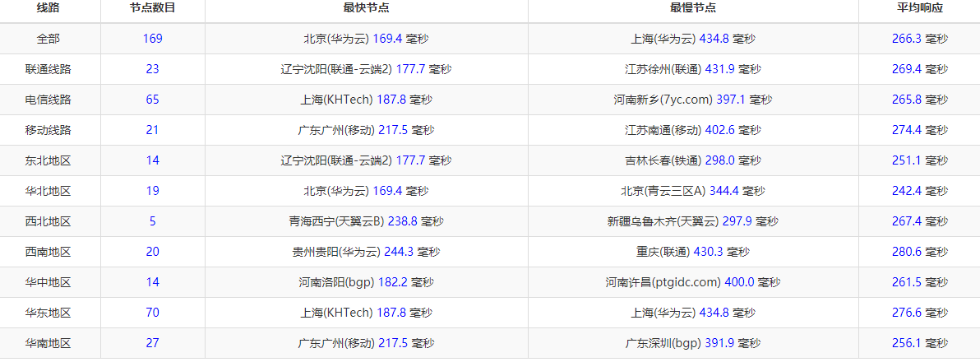Click slowest node 河南新乡(7yc.com) 397.1 毫秒
The image size is (980, 362).
(693, 100)
